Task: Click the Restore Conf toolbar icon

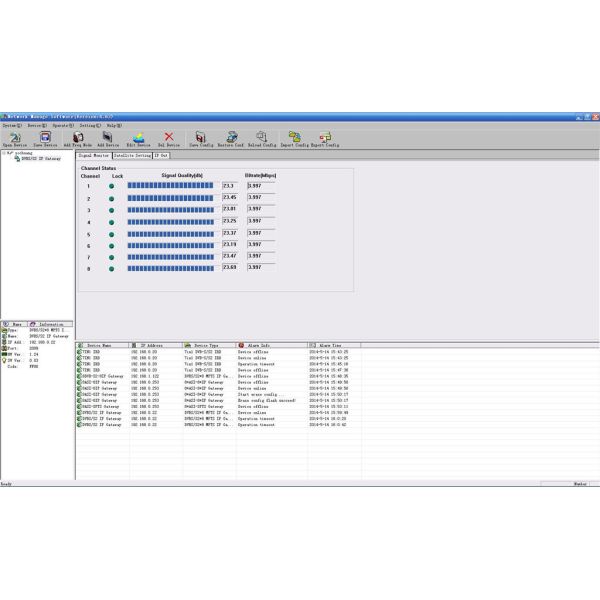Action: coord(232,138)
